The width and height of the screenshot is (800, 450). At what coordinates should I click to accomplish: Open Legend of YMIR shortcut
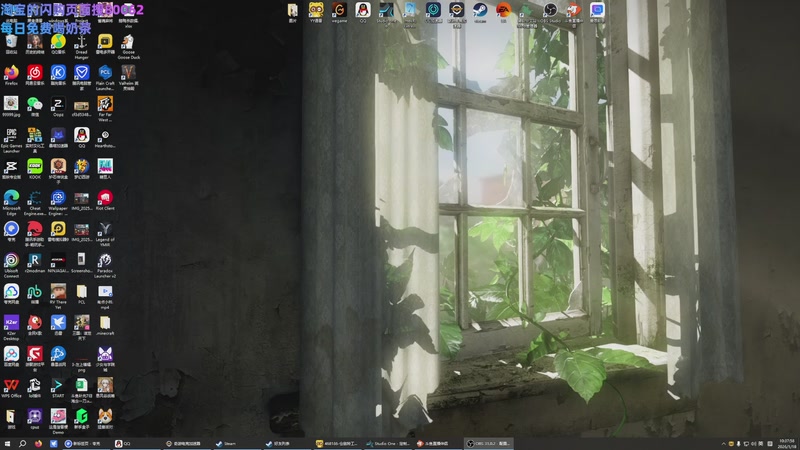tap(105, 233)
